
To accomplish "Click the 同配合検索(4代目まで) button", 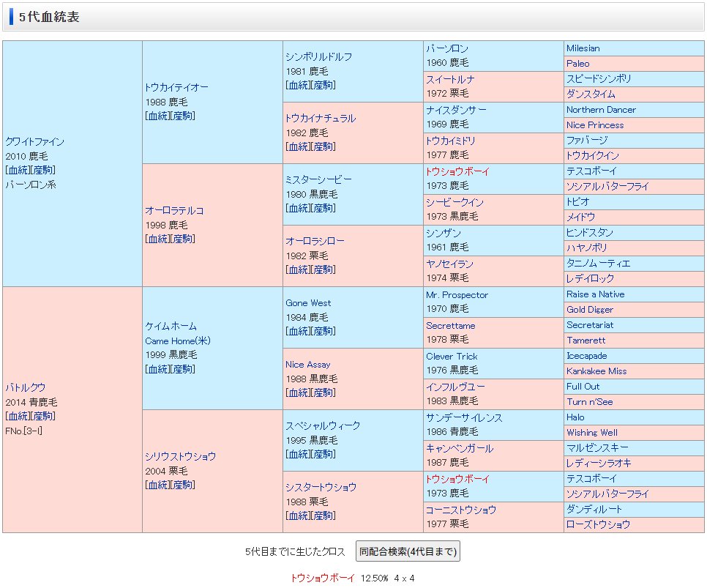I will 408,551.
